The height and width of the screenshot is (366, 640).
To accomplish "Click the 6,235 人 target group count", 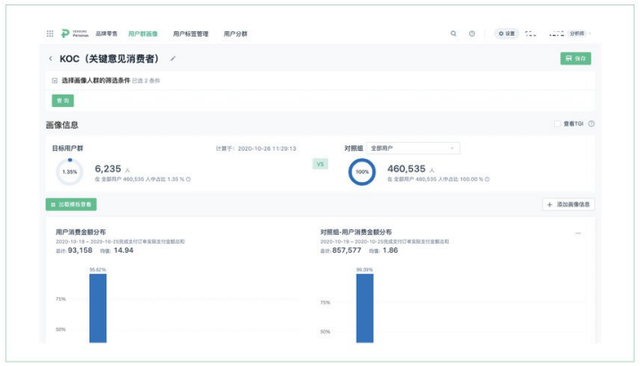I will pos(112,169).
